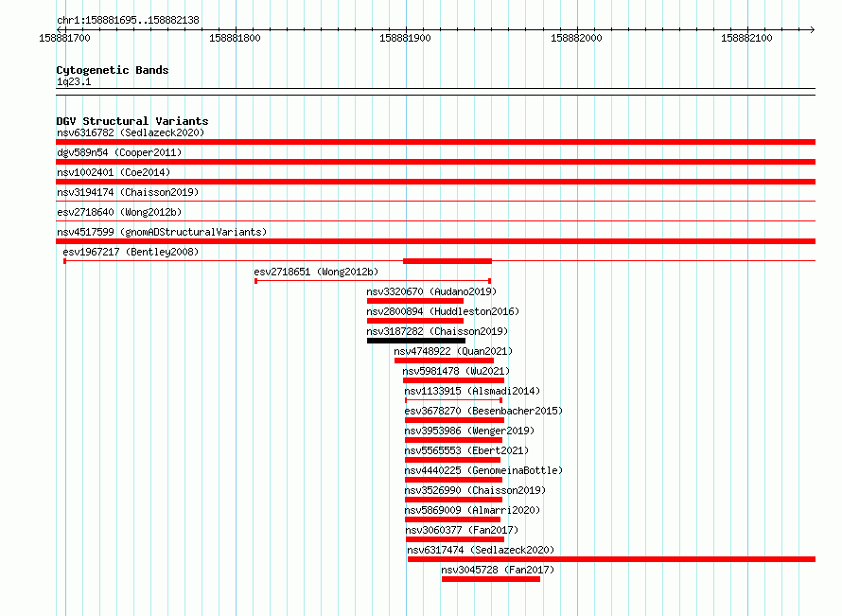This screenshot has width=842, height=616.
Task: Click the Cytogenetic Bands track title
Action: (113, 70)
